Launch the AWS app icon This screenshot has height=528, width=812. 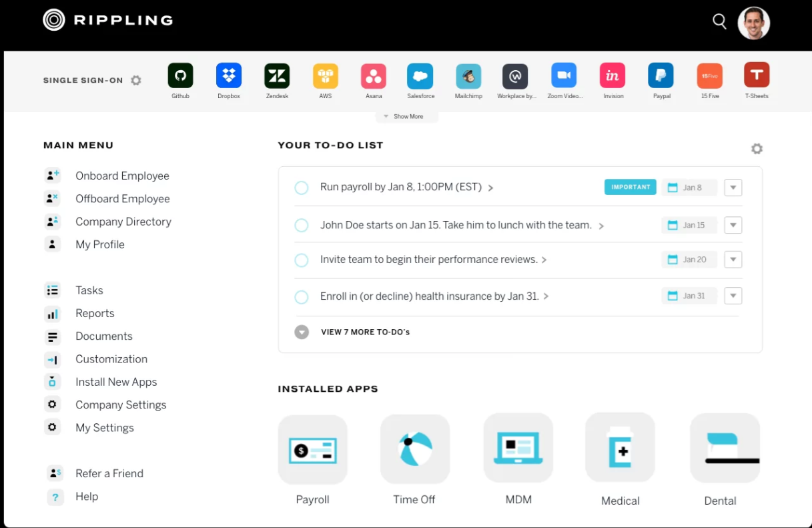click(326, 76)
